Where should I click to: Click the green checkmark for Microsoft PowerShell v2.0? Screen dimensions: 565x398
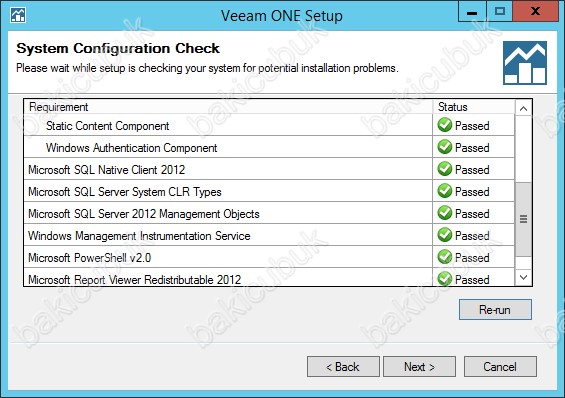pyautogui.click(x=445, y=257)
